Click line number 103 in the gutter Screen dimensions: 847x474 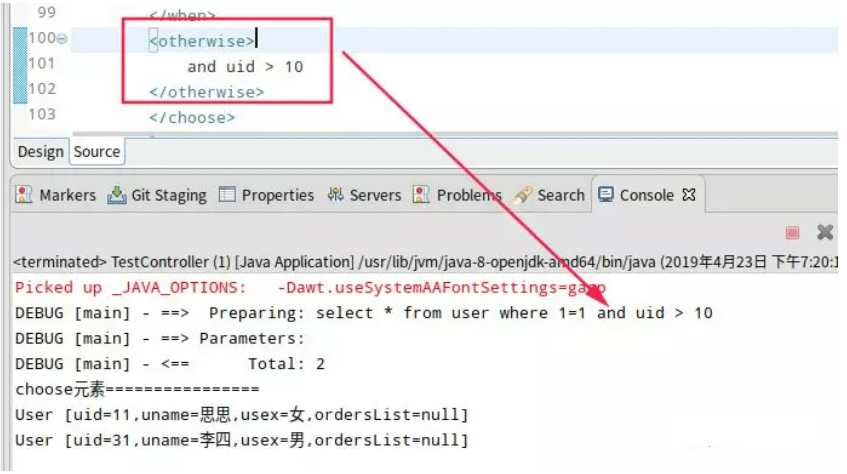(41, 114)
